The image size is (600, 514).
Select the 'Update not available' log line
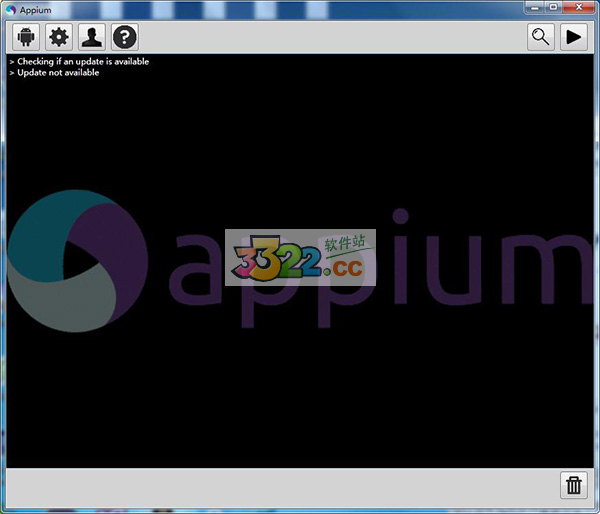pyautogui.click(x=58, y=73)
